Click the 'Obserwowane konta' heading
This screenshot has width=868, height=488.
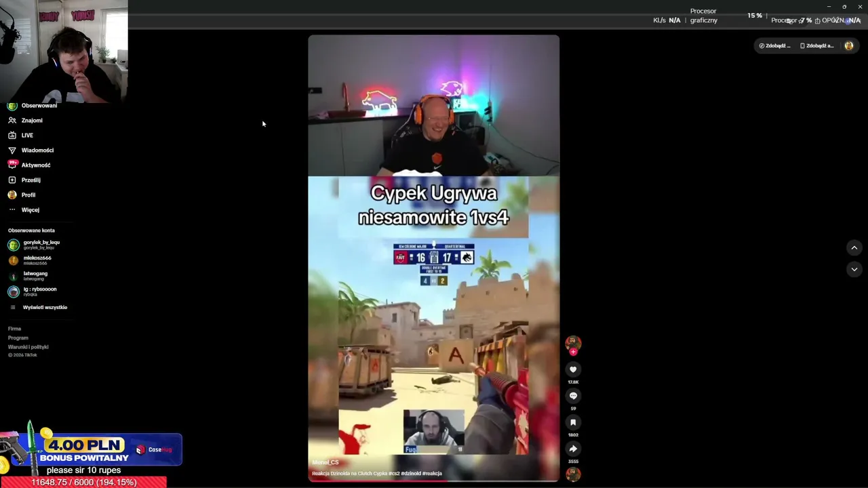pyautogui.click(x=31, y=230)
